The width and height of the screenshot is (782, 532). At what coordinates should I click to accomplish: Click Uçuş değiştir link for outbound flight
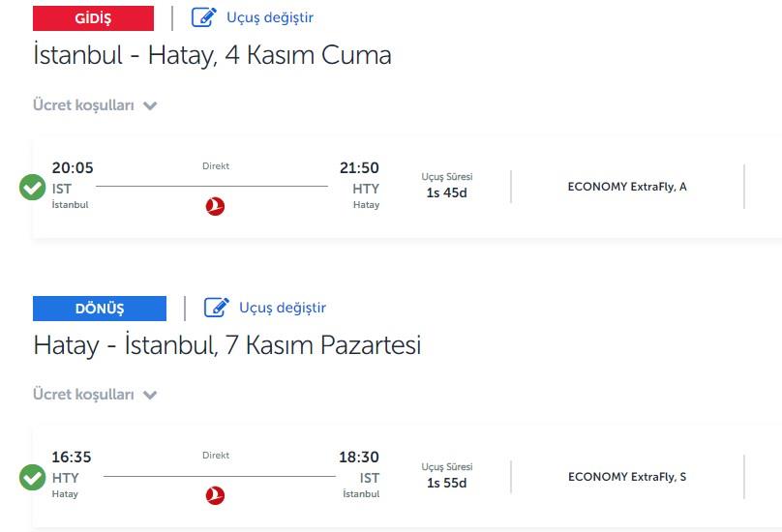[270, 17]
